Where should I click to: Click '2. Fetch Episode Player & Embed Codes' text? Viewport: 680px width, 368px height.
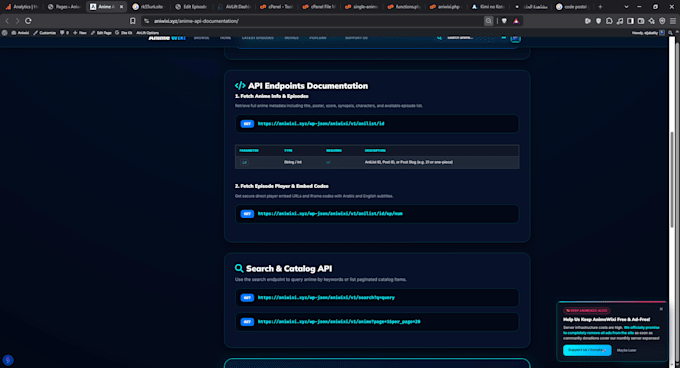point(281,186)
